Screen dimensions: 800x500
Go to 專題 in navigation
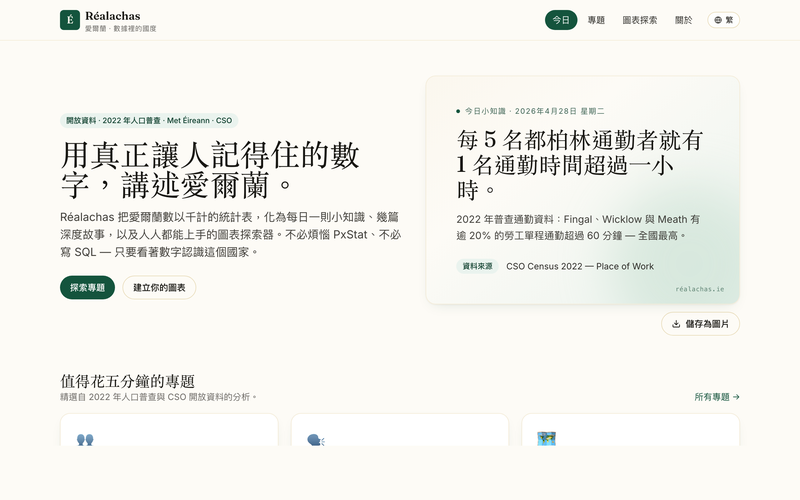[596, 20]
